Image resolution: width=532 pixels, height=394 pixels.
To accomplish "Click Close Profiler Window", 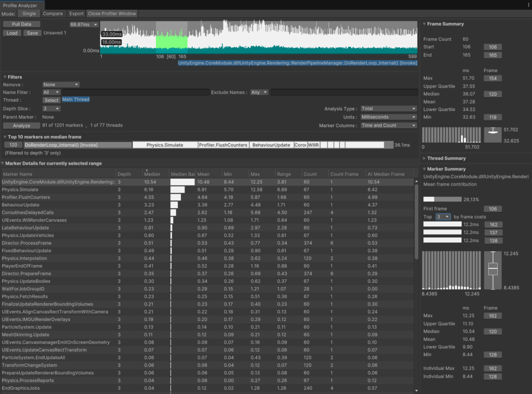I will click(x=112, y=13).
